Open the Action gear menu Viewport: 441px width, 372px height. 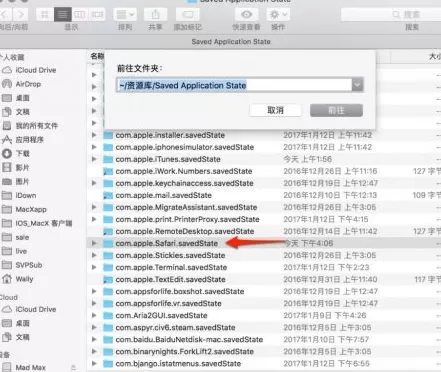[278, 15]
